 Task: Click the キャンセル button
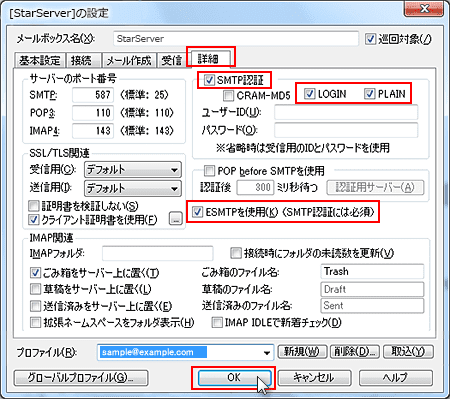pyautogui.click(x=314, y=378)
